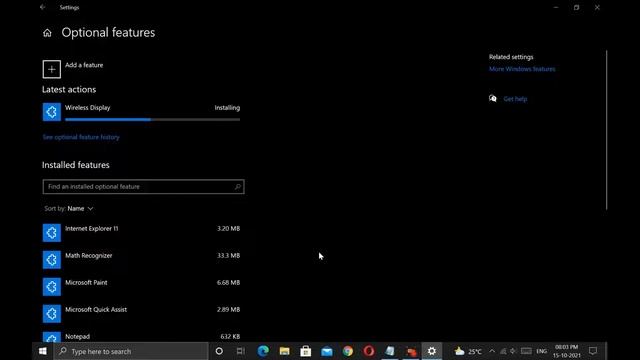Open the touch keyboard tray icon
Viewport: 640px width, 360px height.
tap(526, 351)
